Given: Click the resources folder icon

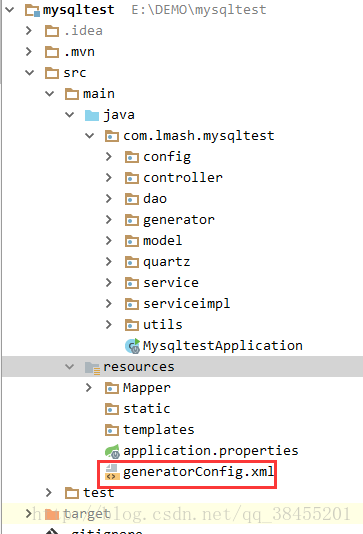Looking at the screenshot, I should [92, 367].
